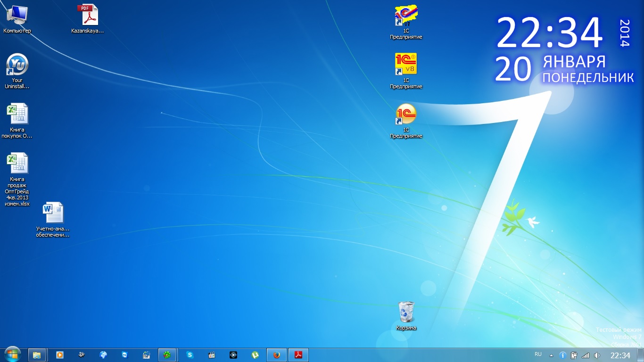Viewport: 644px width, 362px height.
Task: Open TeamViewer from the taskbar
Action: 124,355
